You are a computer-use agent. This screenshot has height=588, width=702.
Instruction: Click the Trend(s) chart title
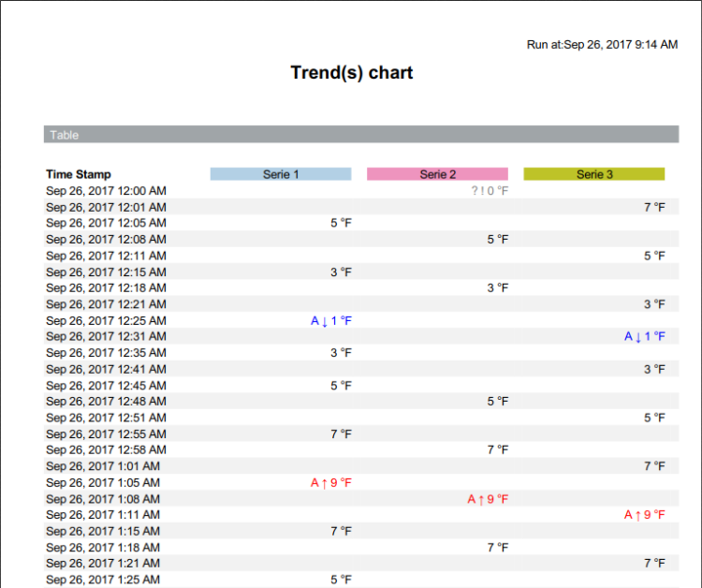point(351,73)
